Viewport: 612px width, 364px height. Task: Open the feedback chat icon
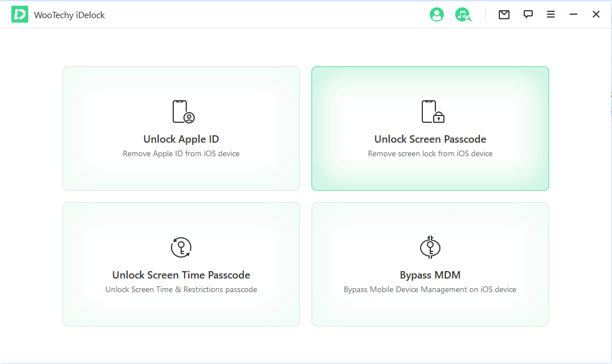pyautogui.click(x=528, y=14)
